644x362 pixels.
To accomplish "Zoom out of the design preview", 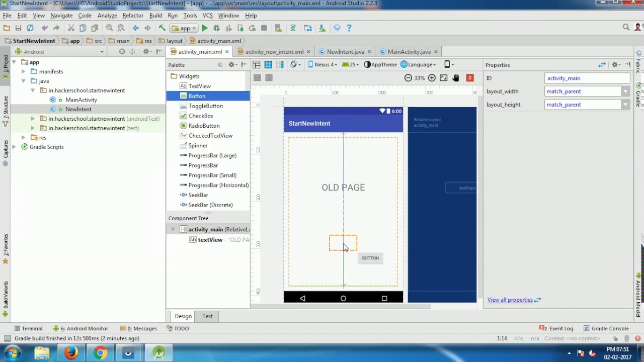I will 408,78.
